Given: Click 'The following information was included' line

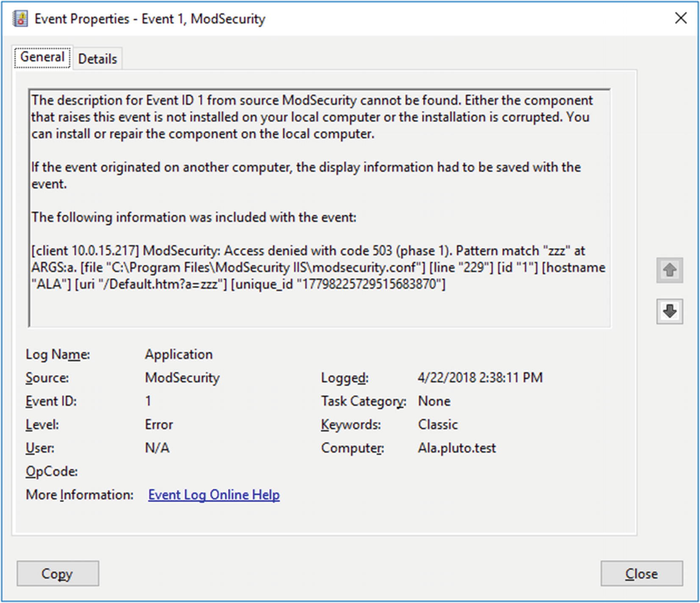Looking at the screenshot, I should coord(194,217).
